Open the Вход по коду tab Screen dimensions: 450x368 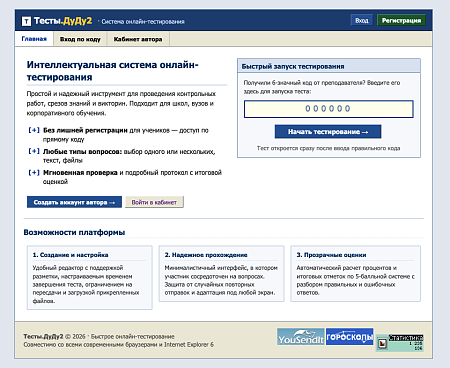point(80,39)
